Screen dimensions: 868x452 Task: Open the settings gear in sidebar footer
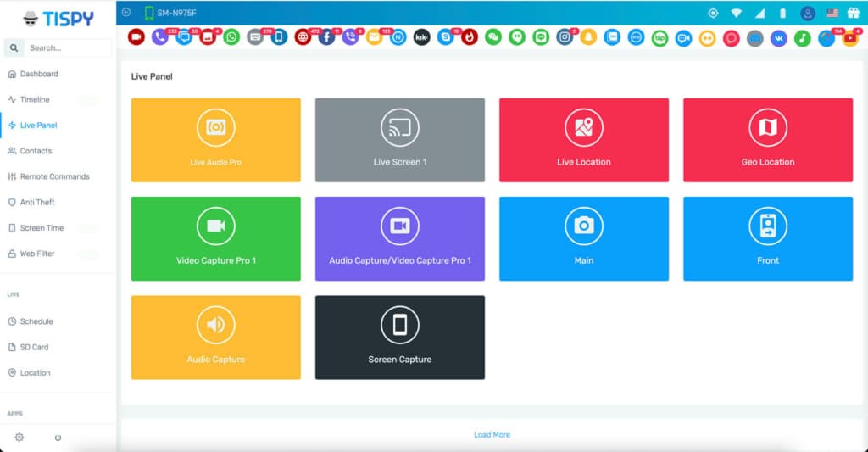coord(19,438)
